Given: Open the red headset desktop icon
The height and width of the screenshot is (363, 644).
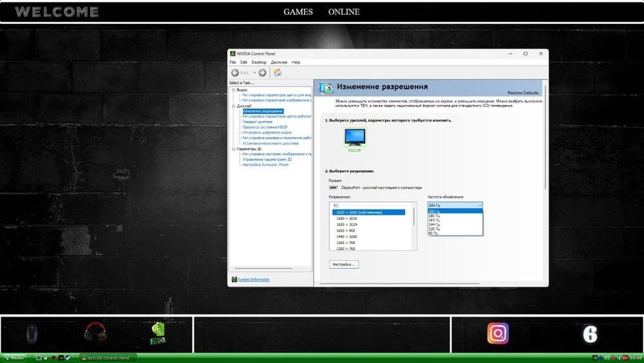Looking at the screenshot, I should [x=95, y=333].
